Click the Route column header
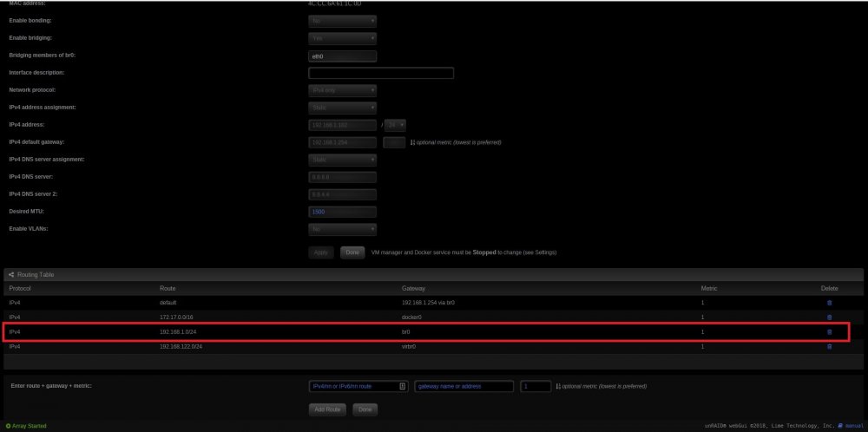The height and width of the screenshot is (432, 868). [x=168, y=289]
